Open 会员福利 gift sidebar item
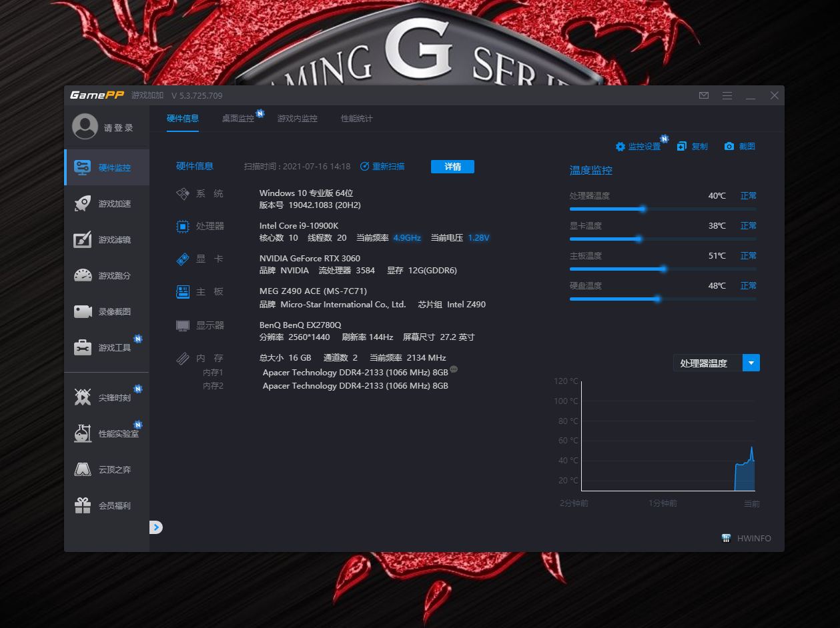The image size is (840, 628). pyautogui.click(x=107, y=505)
